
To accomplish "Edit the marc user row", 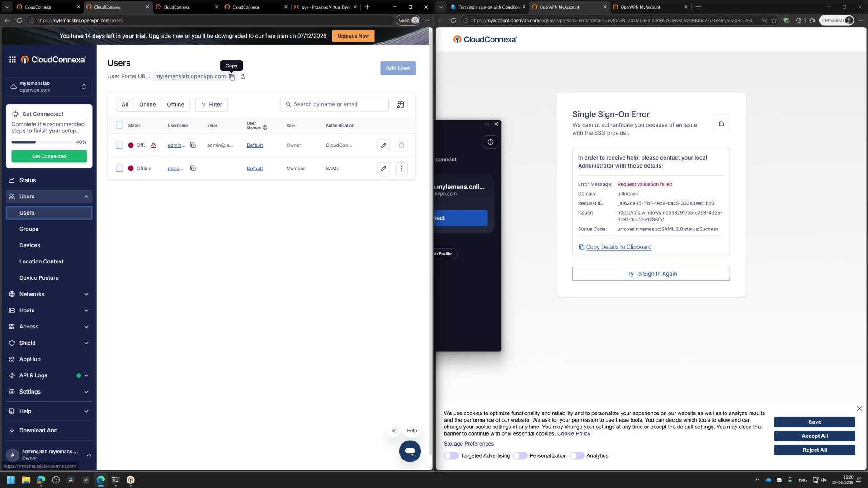I will tap(383, 169).
